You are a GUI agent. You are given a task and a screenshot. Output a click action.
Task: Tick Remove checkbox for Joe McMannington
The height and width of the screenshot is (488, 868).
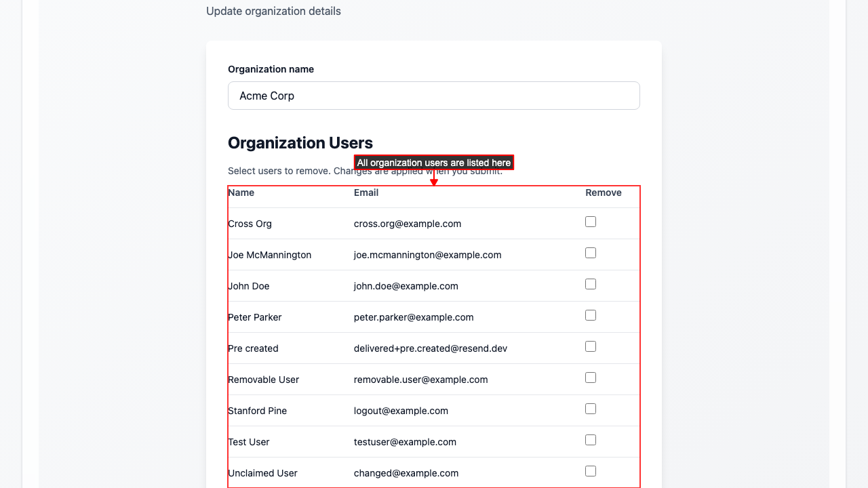(x=591, y=253)
